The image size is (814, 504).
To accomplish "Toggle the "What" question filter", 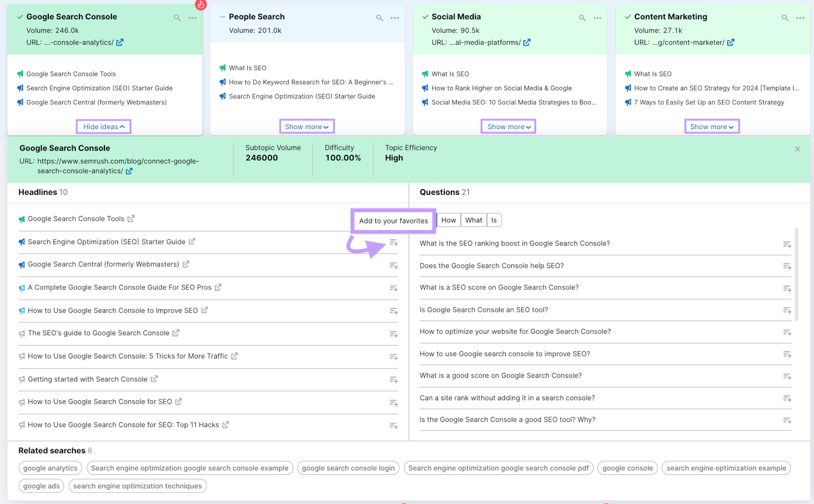I will [473, 220].
